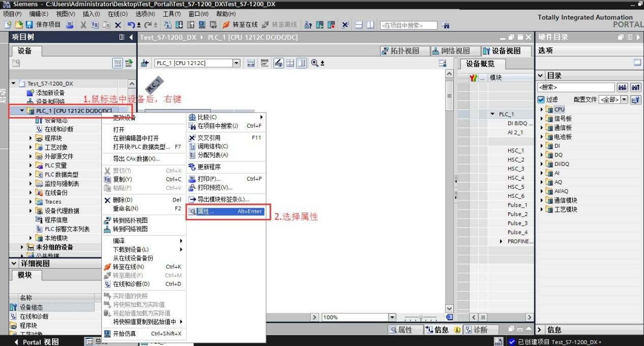Choose 交叉引用 from context submenu
This screenshot has width=644, height=346.
tap(226, 137)
